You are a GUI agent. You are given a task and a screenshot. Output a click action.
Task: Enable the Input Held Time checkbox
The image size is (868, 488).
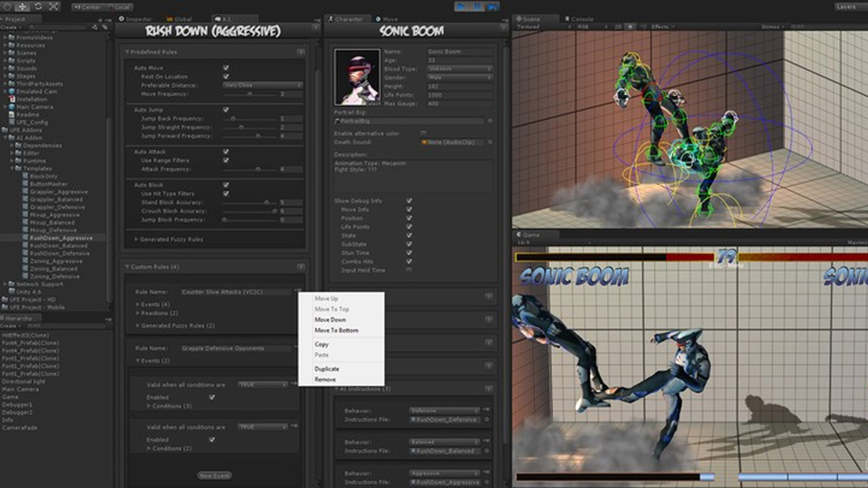(409, 270)
